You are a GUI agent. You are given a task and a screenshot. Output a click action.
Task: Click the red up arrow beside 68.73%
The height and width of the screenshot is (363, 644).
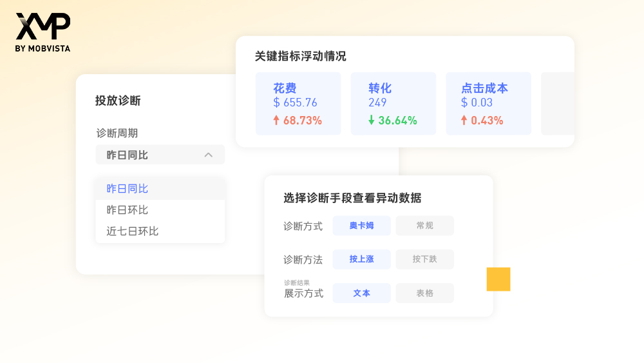[276, 120]
